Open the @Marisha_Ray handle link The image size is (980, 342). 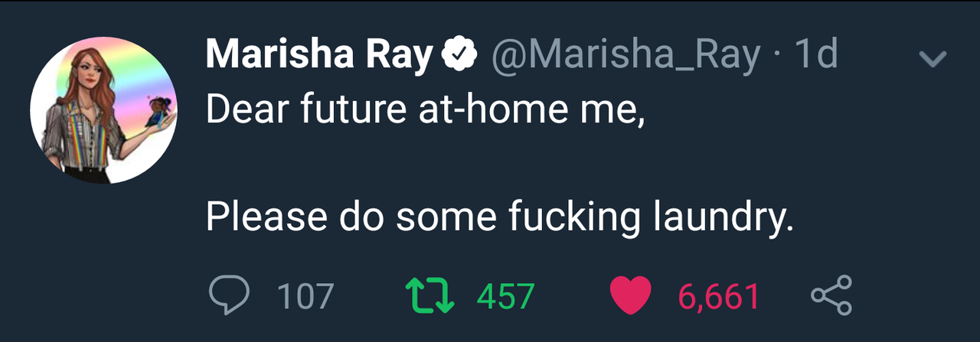pyautogui.click(x=628, y=55)
